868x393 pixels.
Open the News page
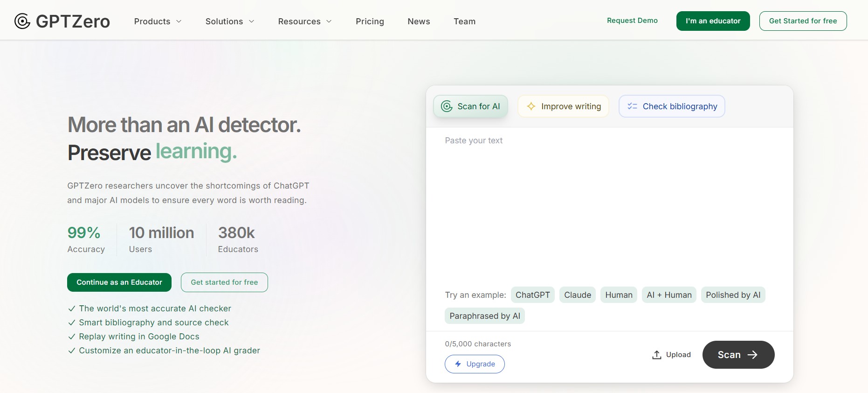tap(419, 21)
